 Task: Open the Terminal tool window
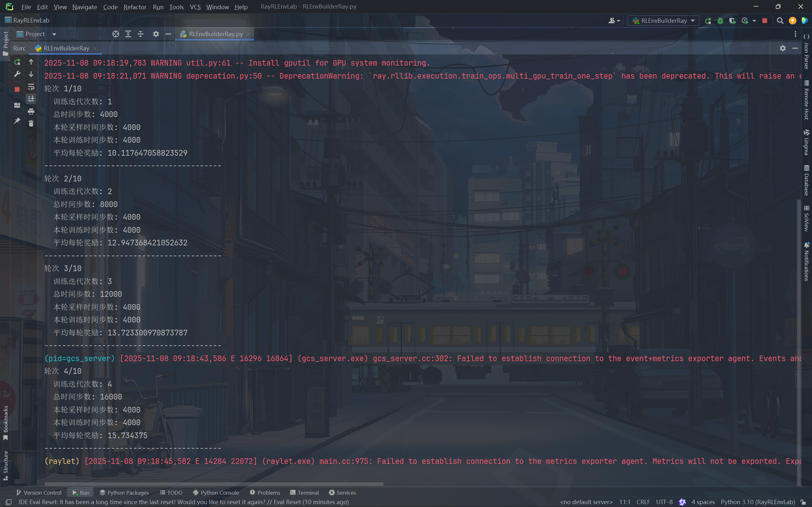click(x=304, y=493)
